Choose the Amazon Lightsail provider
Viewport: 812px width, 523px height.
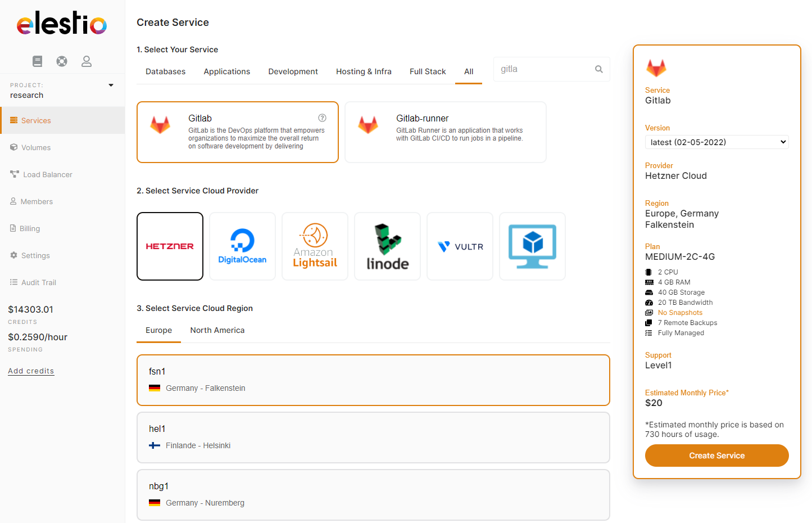point(315,246)
